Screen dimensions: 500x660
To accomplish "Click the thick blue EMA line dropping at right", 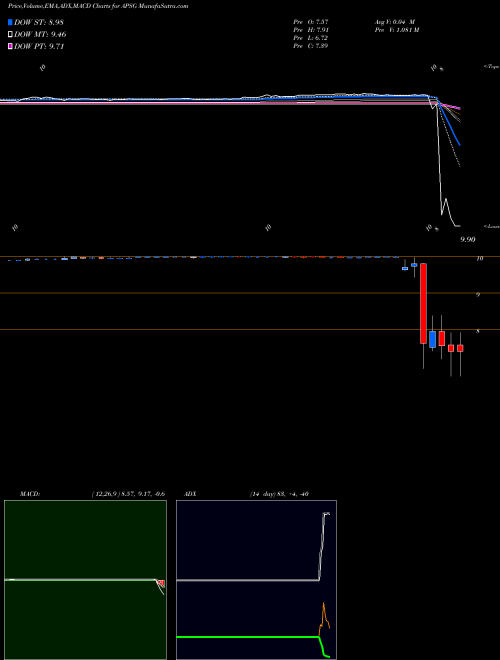I will [x=449, y=124].
